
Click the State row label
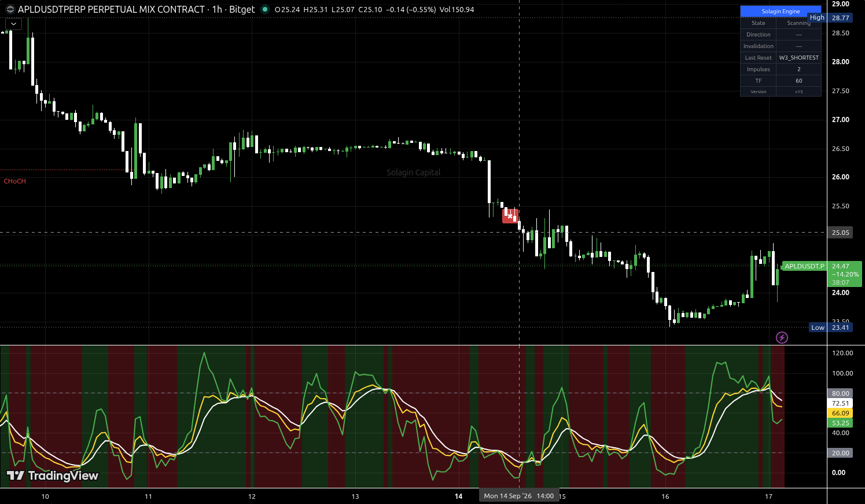click(758, 23)
